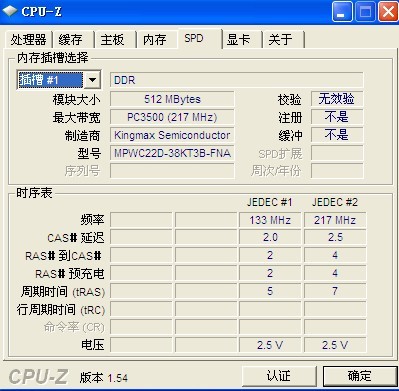Click the empty 序列号 serial number field
This screenshot has width=399, height=391.
pos(172,171)
